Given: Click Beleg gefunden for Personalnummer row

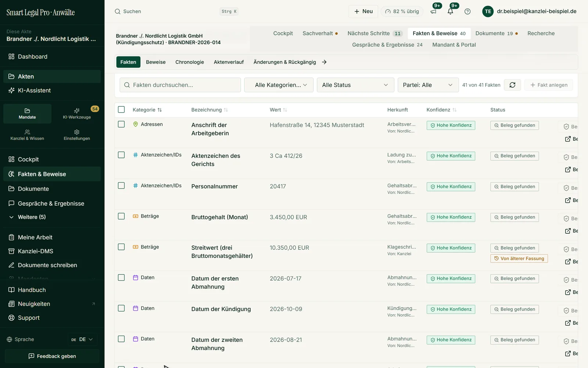Looking at the screenshot, I should (x=514, y=187).
